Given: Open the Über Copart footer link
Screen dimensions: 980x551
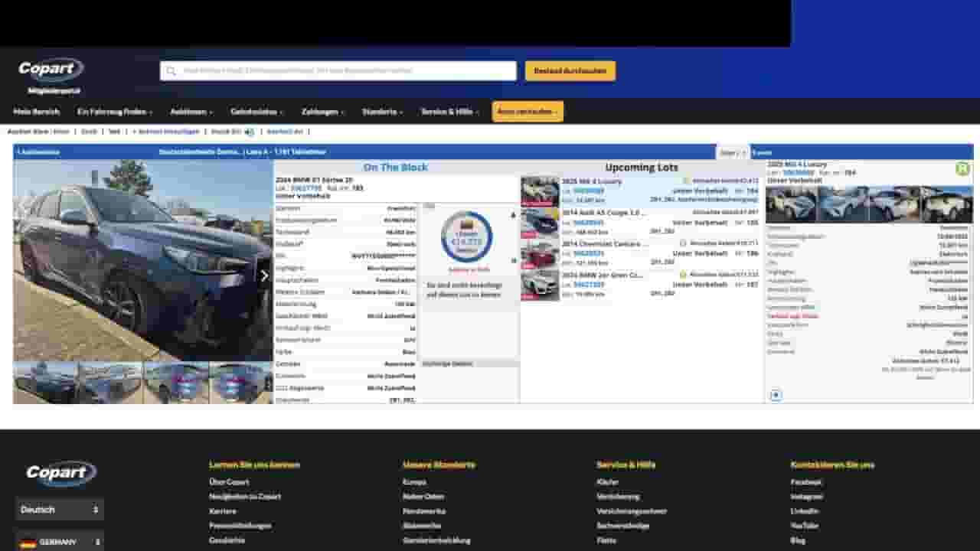Looking at the screenshot, I should pos(229,482).
